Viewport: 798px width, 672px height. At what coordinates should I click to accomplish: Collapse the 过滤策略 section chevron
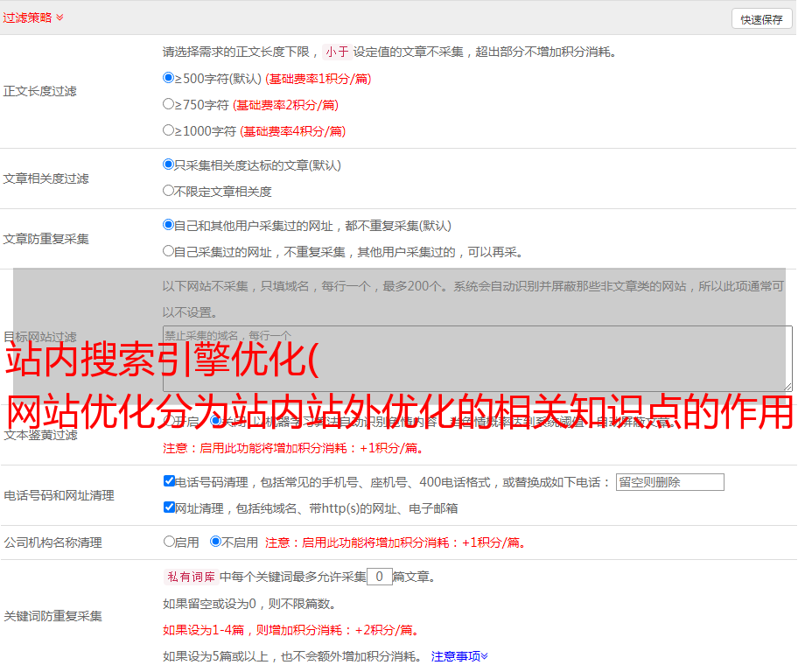click(59, 17)
